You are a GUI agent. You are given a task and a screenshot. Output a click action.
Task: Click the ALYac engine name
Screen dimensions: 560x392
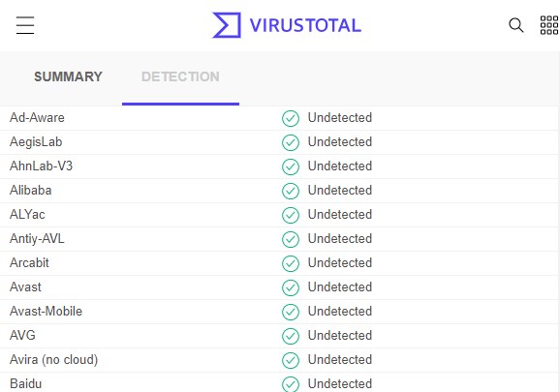[x=27, y=214]
